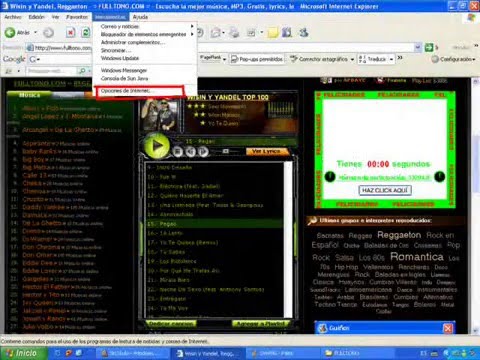Click the third quick launch taskbar icon

tap(79, 353)
